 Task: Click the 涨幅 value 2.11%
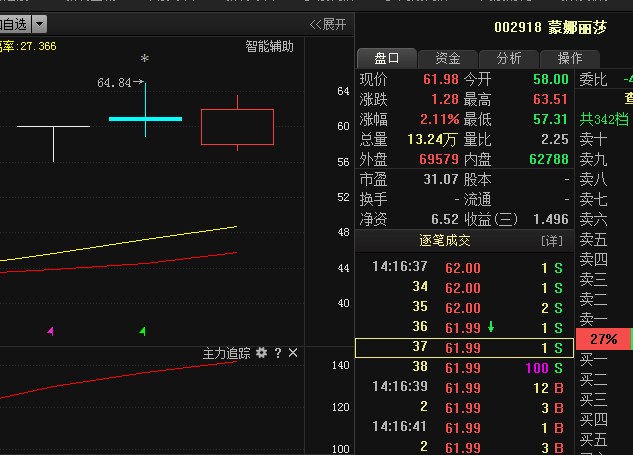pyautogui.click(x=439, y=119)
